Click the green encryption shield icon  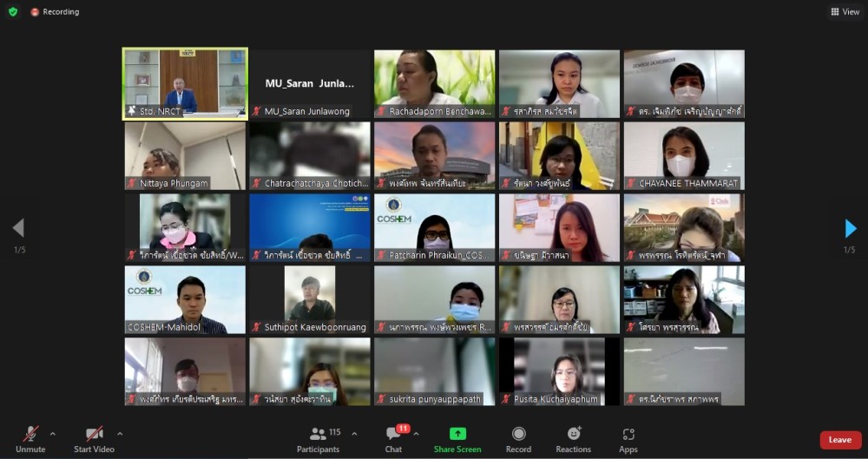pyautogui.click(x=13, y=12)
